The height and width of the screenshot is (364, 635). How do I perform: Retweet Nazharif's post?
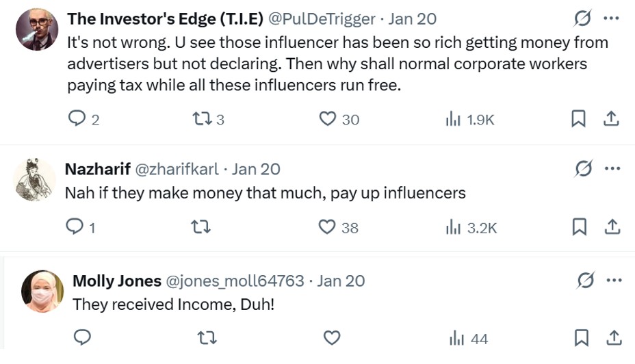pos(201,227)
